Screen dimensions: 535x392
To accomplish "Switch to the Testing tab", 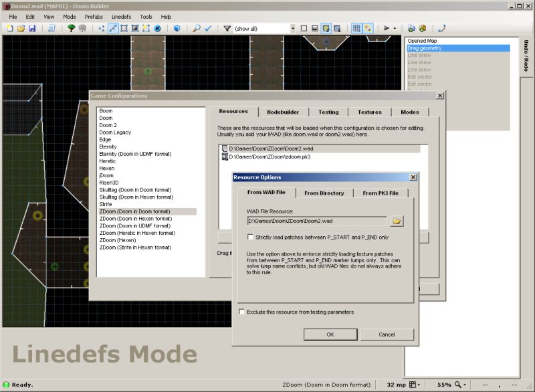I will [328, 112].
